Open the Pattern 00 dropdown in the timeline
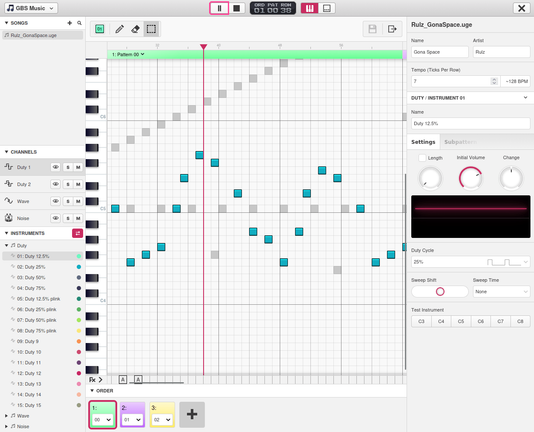 coord(128,54)
